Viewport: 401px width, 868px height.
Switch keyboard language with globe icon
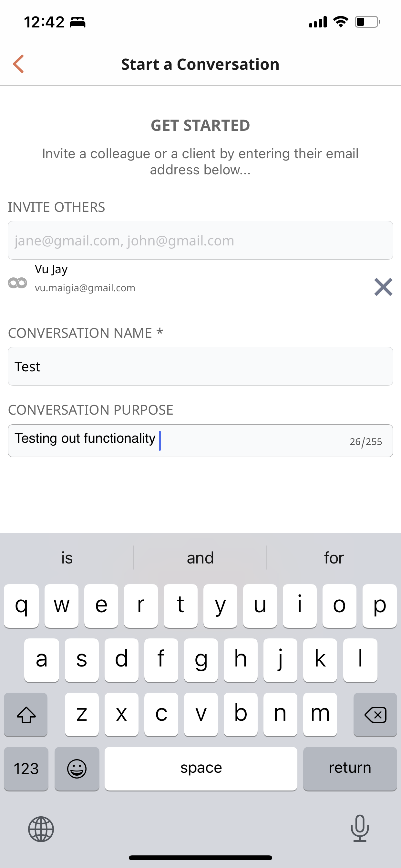point(41,829)
